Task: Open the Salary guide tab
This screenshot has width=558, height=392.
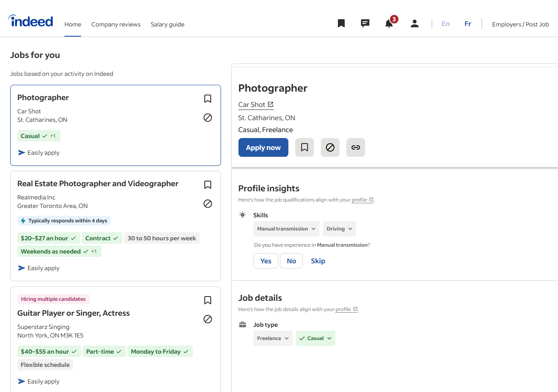Action: tap(167, 24)
